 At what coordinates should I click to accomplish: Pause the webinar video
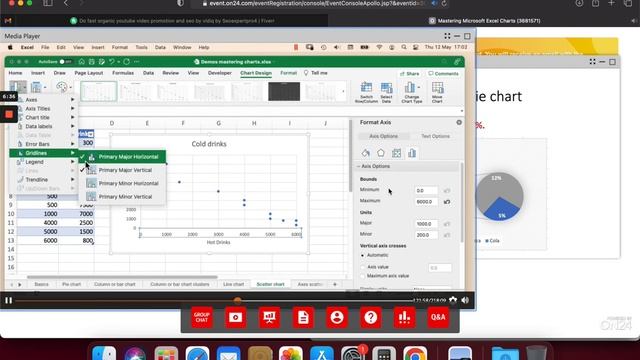click(x=9, y=300)
